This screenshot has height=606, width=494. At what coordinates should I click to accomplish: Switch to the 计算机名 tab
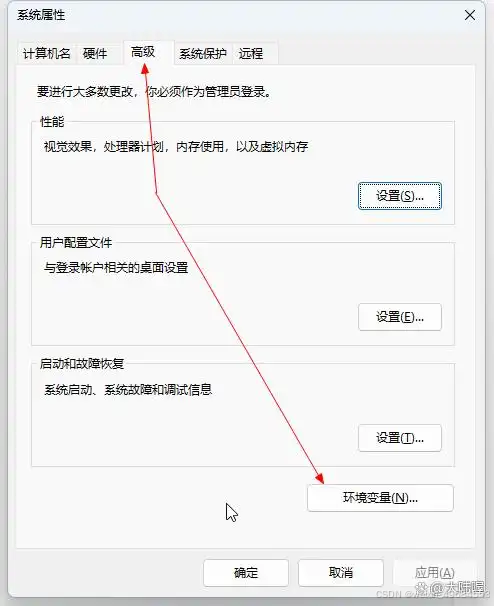tap(46, 53)
